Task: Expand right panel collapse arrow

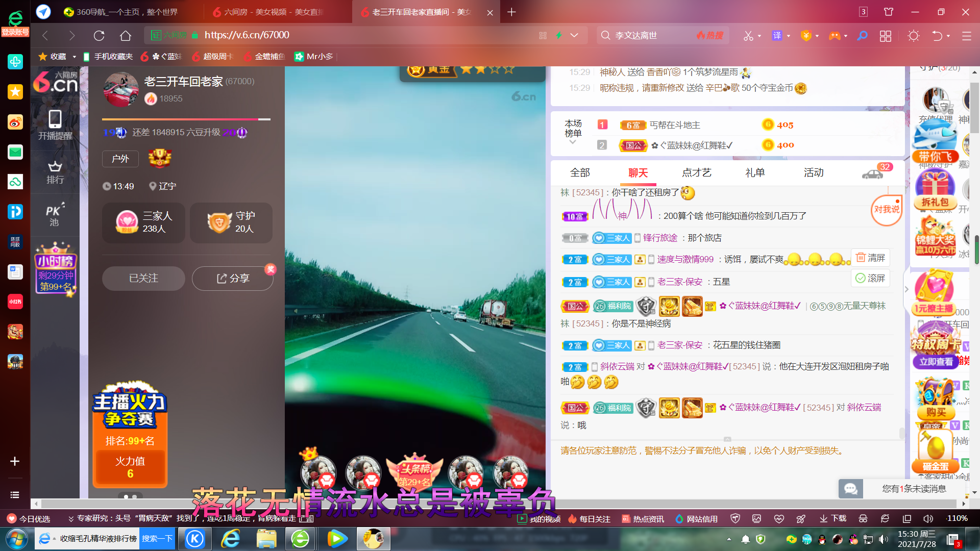Action: click(906, 289)
